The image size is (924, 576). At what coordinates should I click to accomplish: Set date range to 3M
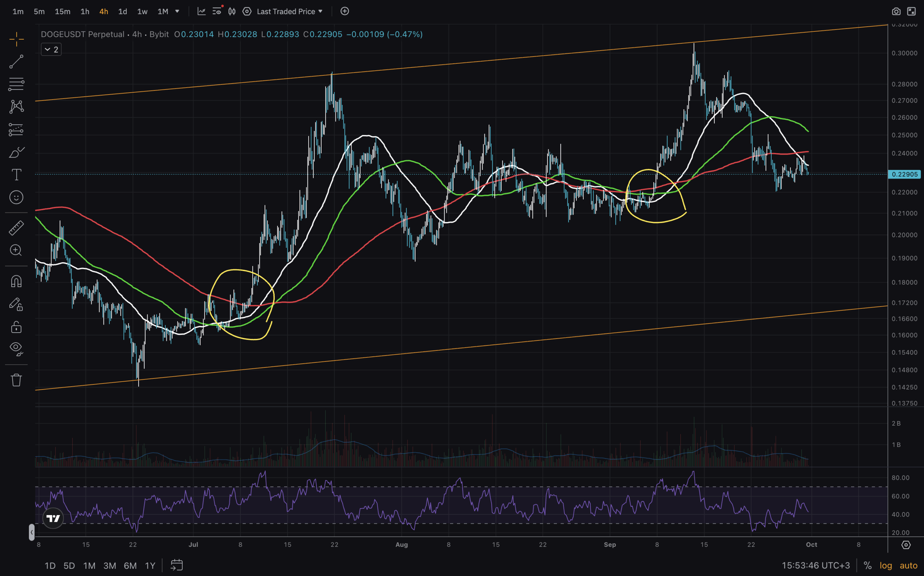pyautogui.click(x=110, y=565)
